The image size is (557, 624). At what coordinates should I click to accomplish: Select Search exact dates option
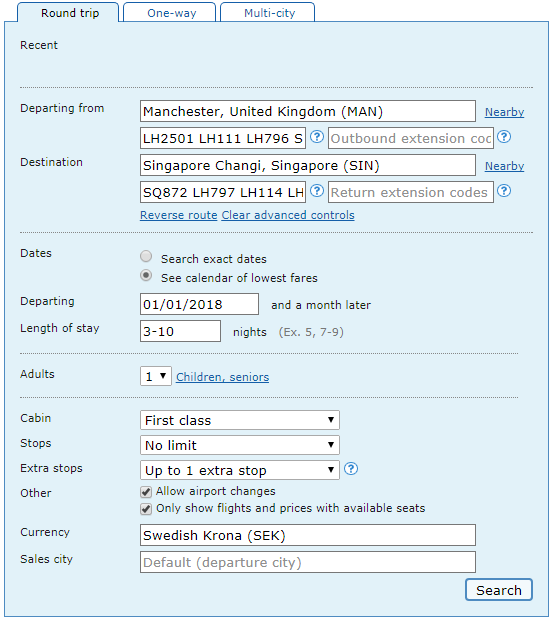coord(146,256)
